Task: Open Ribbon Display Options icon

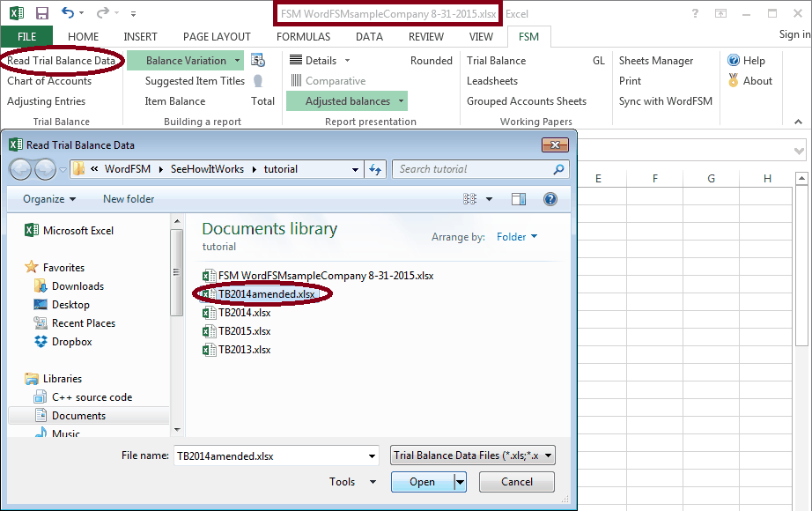Action: coord(721,13)
